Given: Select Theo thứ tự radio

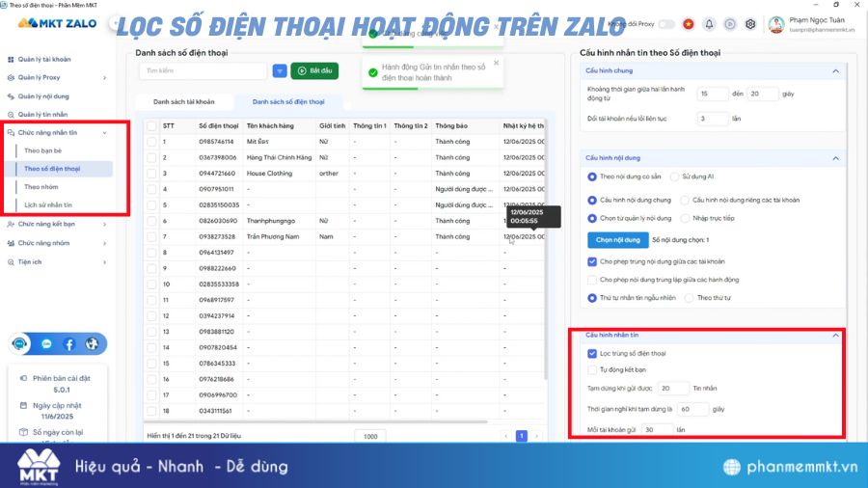Looking at the screenshot, I should point(690,298).
